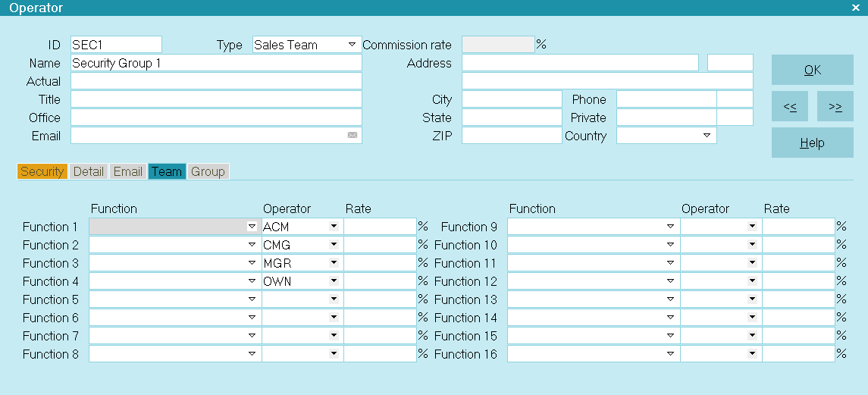The height and width of the screenshot is (395, 868).
Task: Click the envelope icon in Email field
Action: [353, 136]
